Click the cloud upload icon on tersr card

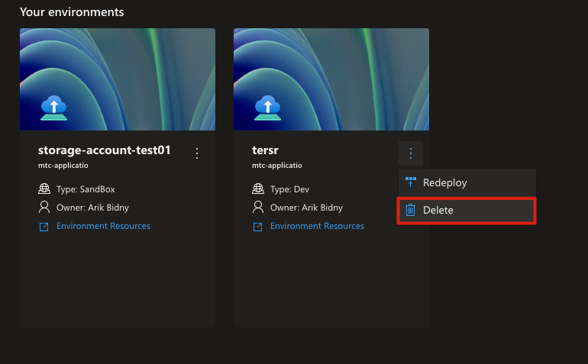pos(267,108)
